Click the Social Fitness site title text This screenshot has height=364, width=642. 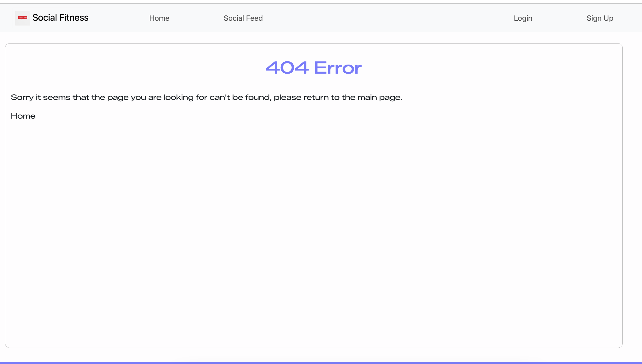pyautogui.click(x=60, y=18)
